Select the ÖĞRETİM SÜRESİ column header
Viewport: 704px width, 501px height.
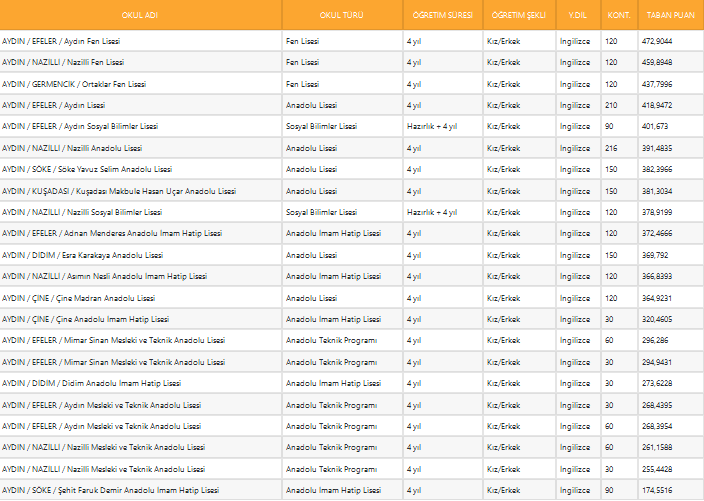point(443,15)
